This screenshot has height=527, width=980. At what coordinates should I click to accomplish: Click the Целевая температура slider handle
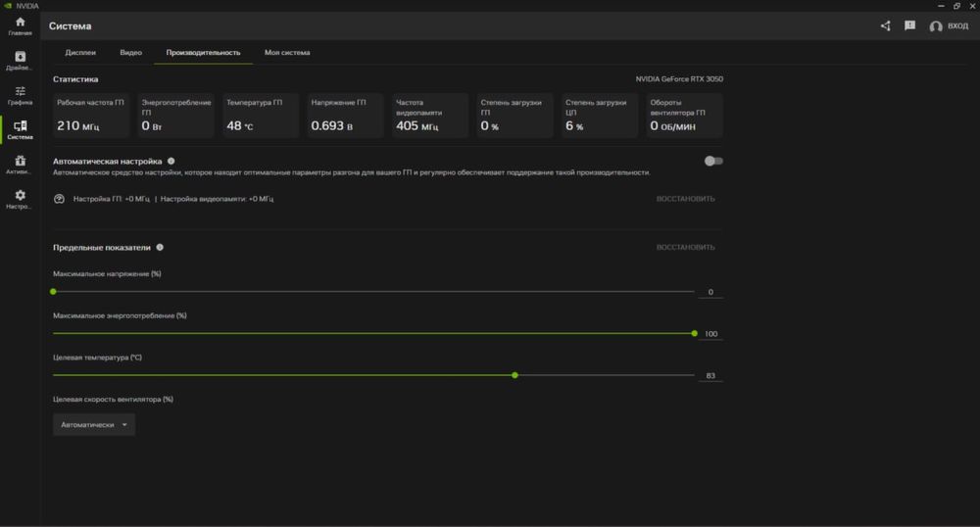click(x=514, y=375)
